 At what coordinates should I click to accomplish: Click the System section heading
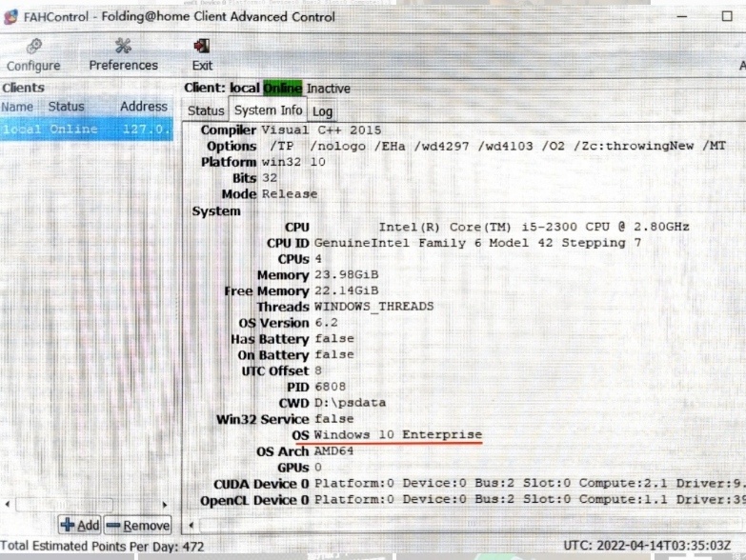coord(216,211)
